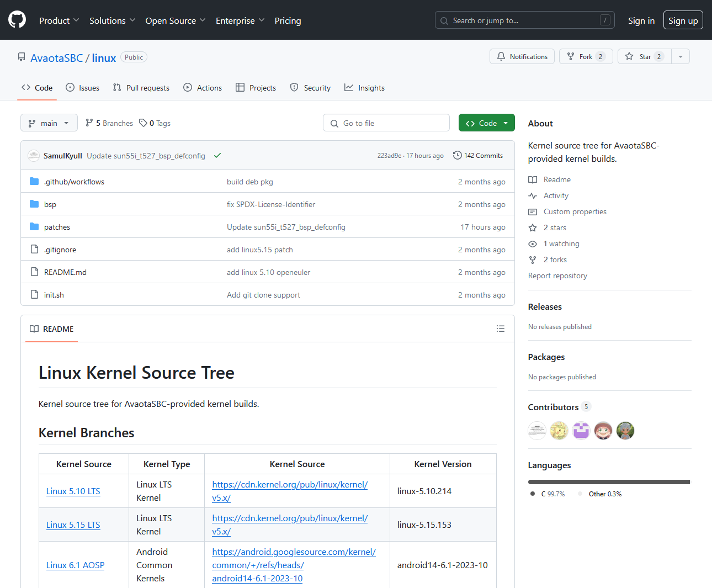Screen dimensions: 712x588
Task: Open the AvaotaSBC organization link
Action: point(57,58)
